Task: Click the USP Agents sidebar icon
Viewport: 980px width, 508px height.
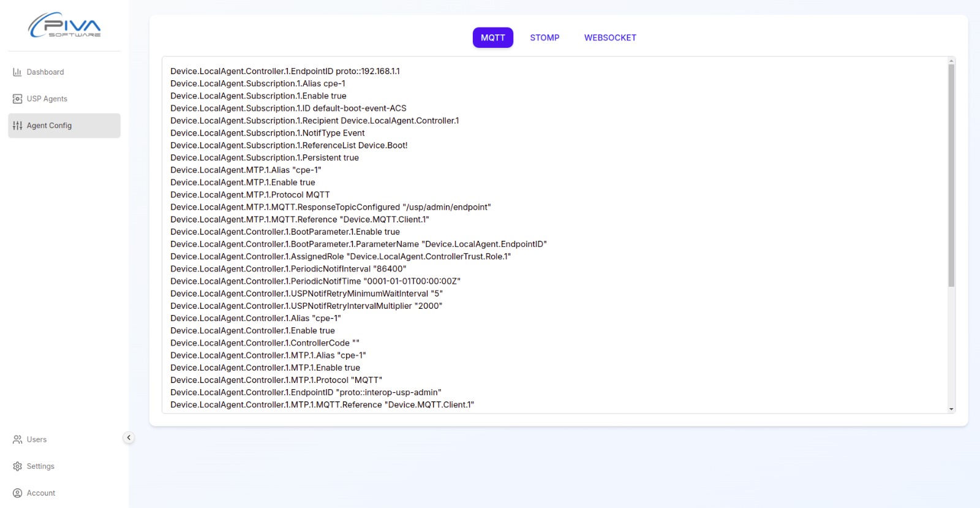Action: 17,99
